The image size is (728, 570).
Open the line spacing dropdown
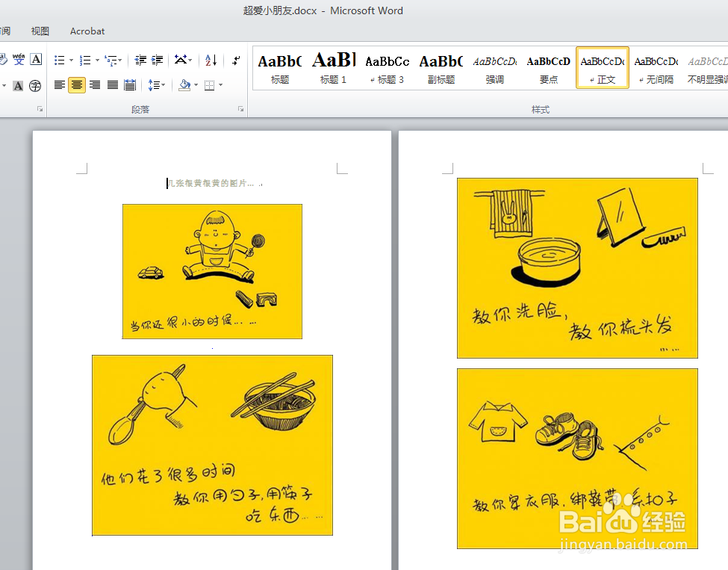tap(157, 84)
